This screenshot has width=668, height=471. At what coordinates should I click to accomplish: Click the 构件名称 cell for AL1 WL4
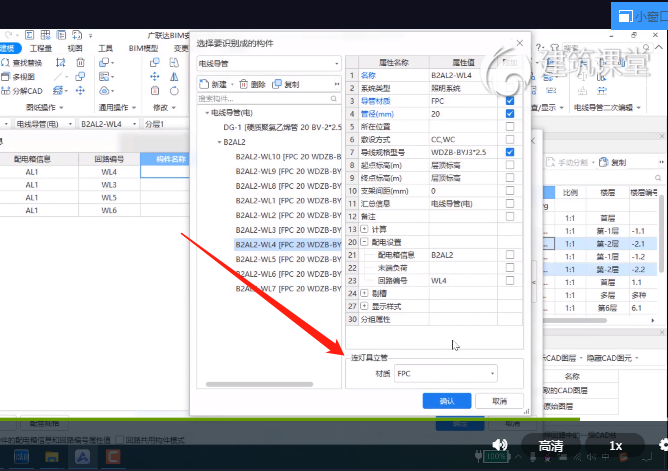click(164, 172)
